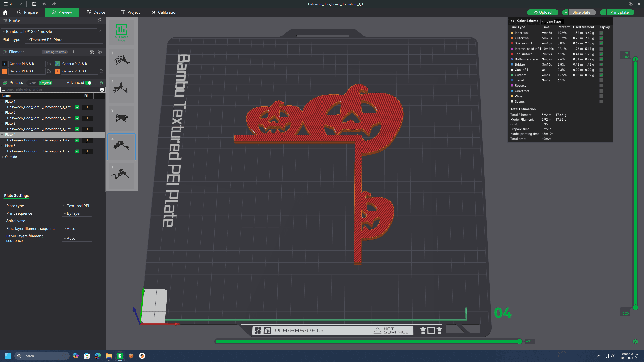Click the objects panel icon in Process

[96, 83]
